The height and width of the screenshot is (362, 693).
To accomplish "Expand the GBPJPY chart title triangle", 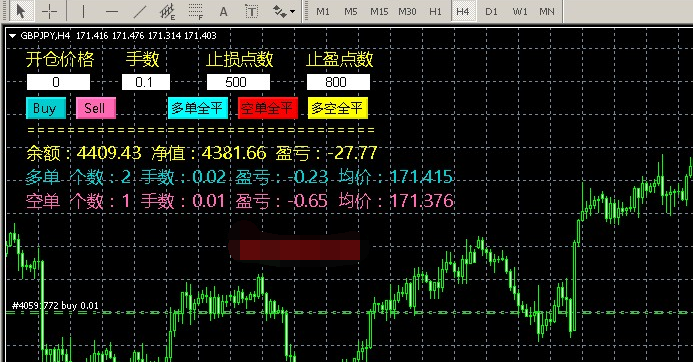I will pyautogui.click(x=12, y=36).
